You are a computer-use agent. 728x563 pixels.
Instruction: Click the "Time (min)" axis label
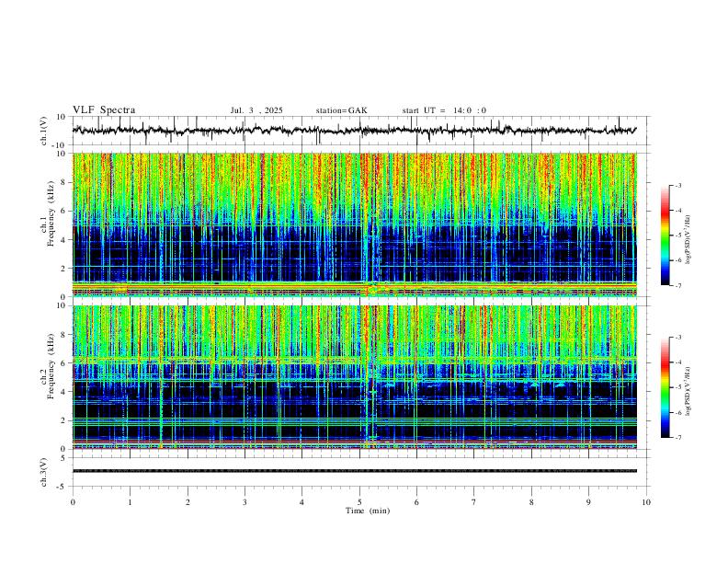(368, 511)
